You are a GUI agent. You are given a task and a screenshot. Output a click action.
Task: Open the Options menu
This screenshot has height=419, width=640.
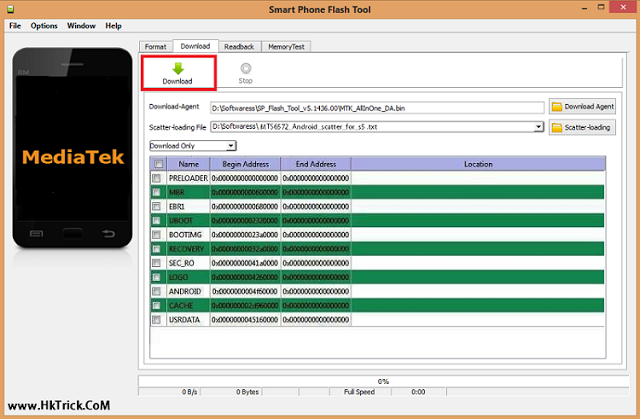click(x=44, y=26)
